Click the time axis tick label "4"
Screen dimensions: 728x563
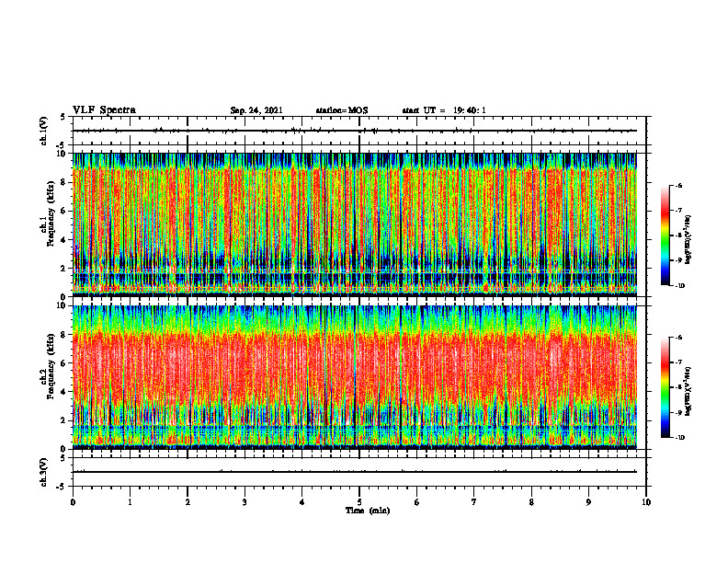(x=302, y=502)
